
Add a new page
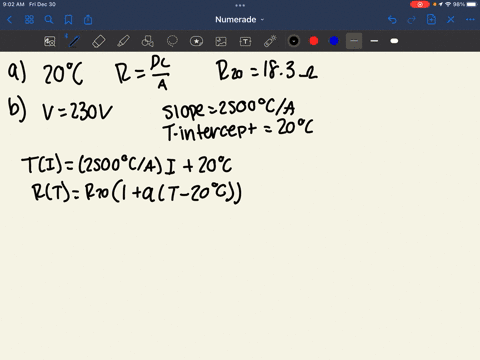click(x=431, y=20)
